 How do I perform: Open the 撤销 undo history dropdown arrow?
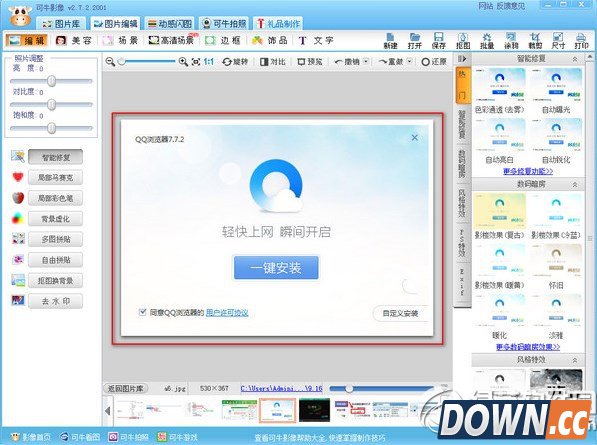coord(366,61)
